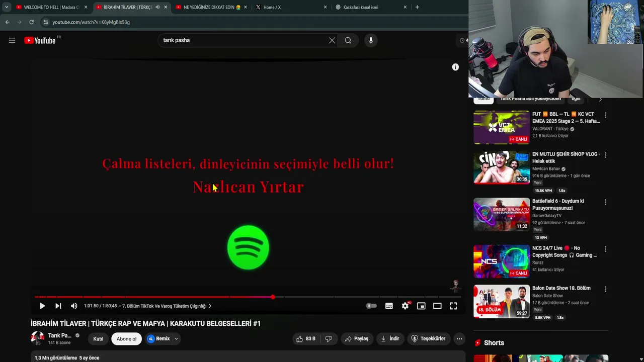Open Balon Date Show 18. Bölüm thumbnail
This screenshot has height=362, width=644.
(502, 301)
